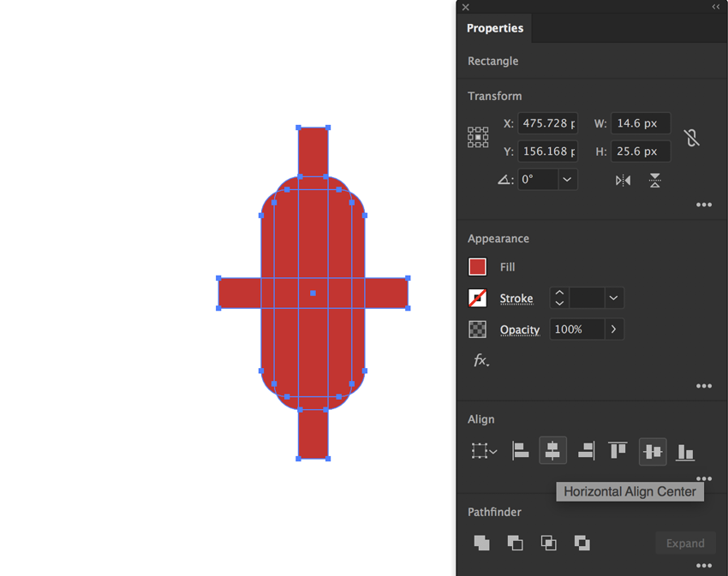728x576 pixels.
Task: Toggle maintain width and height proportions link
Action: click(x=692, y=137)
